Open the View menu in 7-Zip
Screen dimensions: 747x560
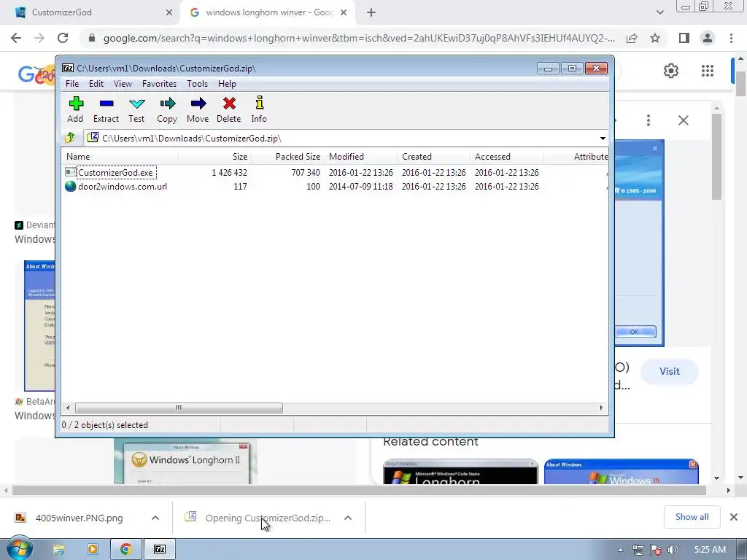pyautogui.click(x=123, y=84)
